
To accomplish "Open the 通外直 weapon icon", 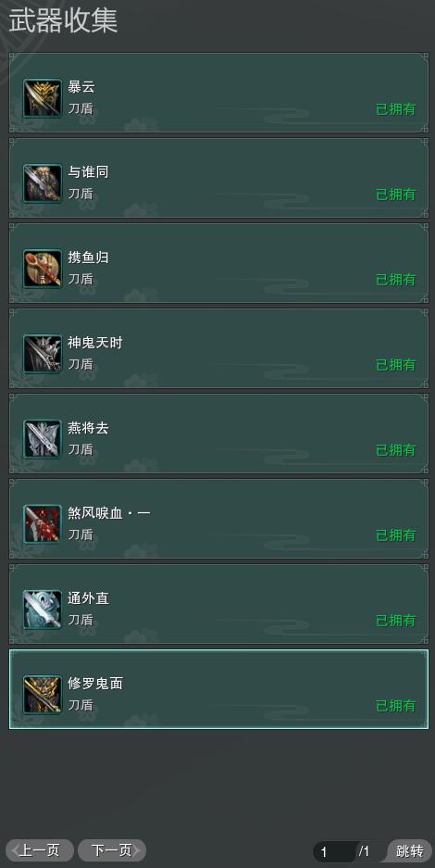I will pyautogui.click(x=43, y=610).
